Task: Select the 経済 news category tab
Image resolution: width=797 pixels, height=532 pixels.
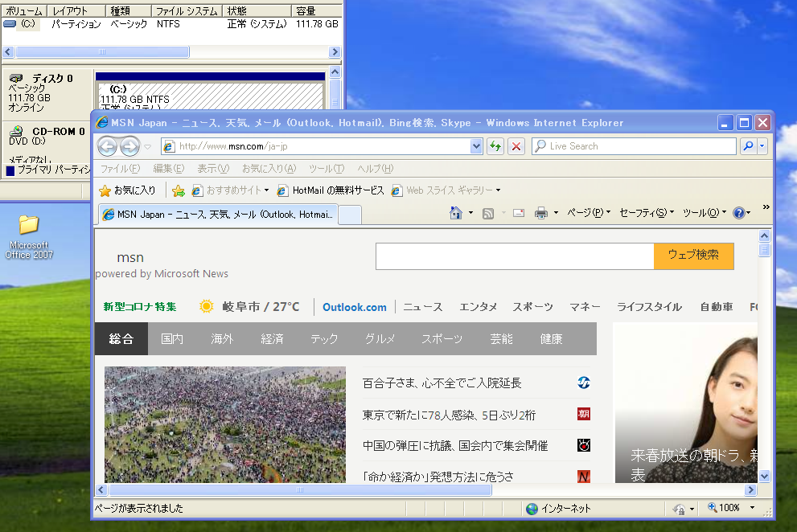Action: tap(272, 339)
